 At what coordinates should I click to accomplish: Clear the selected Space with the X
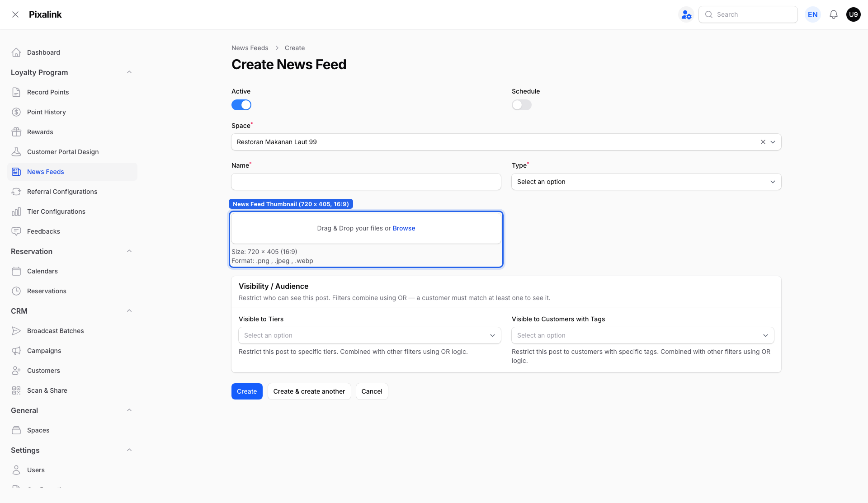click(763, 142)
